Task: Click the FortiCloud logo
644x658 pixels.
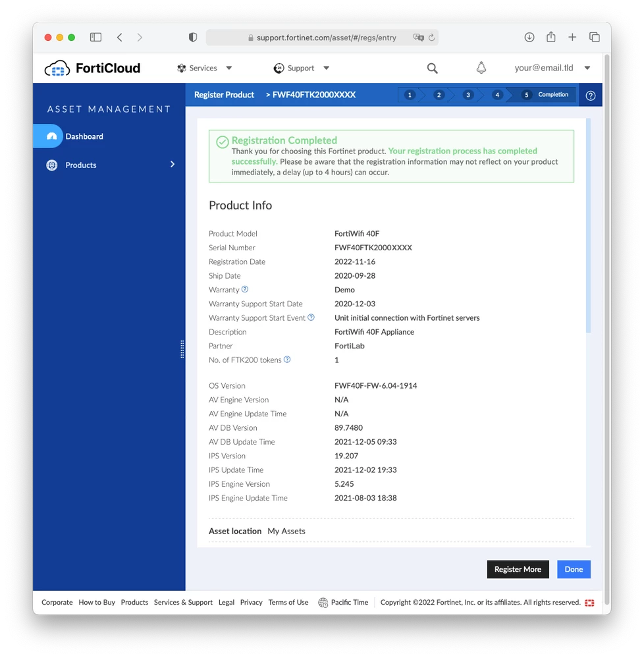Action: coord(92,68)
